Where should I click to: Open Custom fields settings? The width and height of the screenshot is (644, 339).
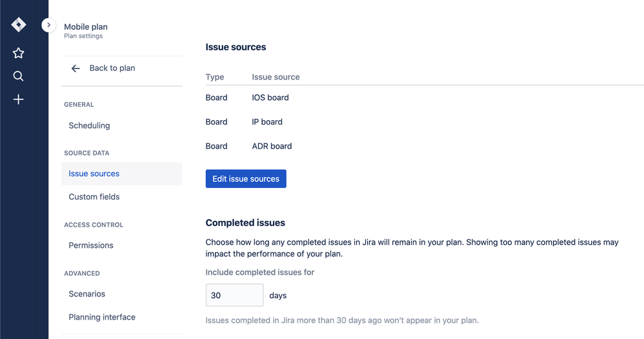94,197
